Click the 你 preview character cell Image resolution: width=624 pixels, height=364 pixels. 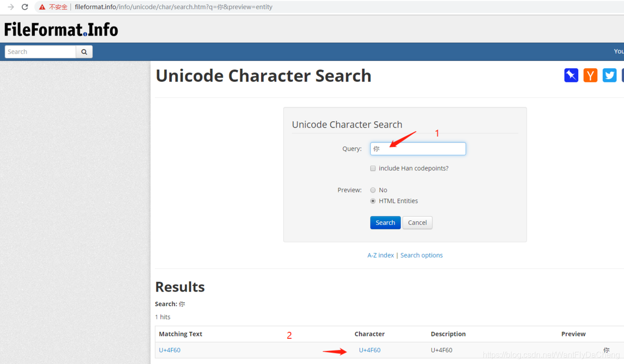(x=606, y=350)
